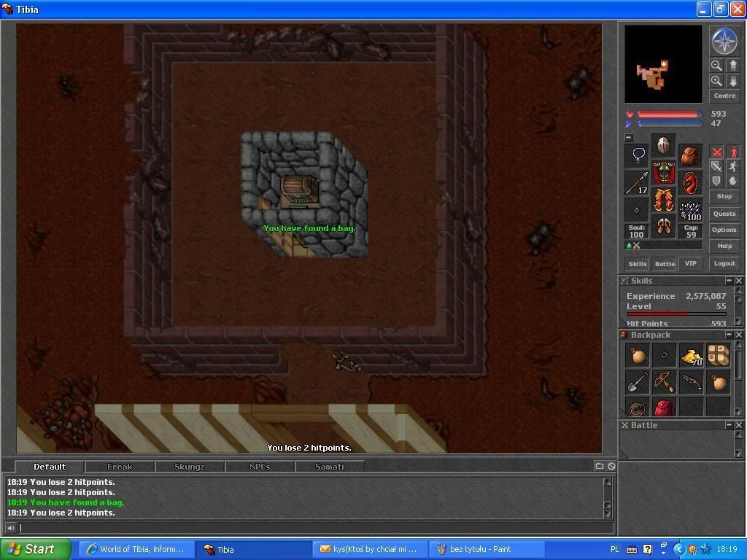
Task: Switch to bez tytułu - Paint taskbar window
Action: (487, 550)
